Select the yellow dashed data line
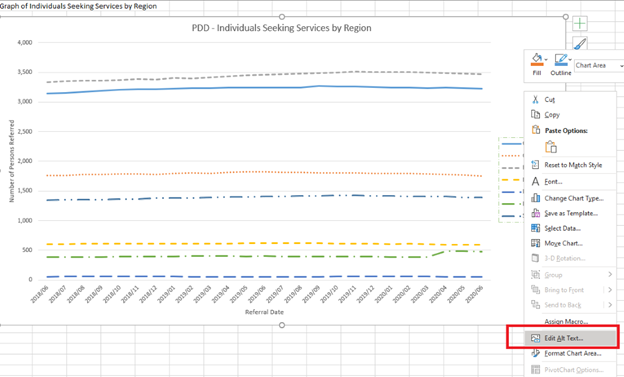 (264, 243)
